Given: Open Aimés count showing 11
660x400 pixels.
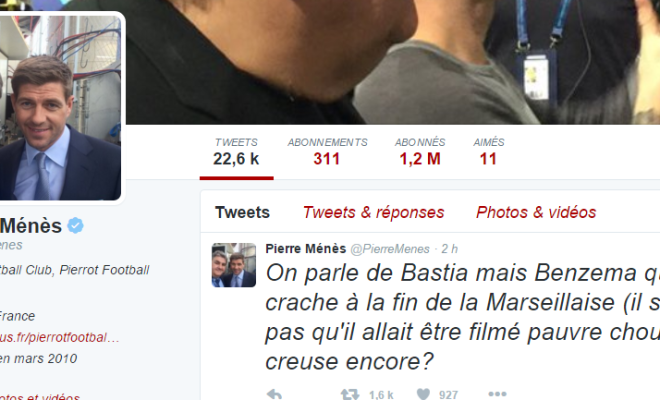Looking at the screenshot, I should (x=488, y=152).
